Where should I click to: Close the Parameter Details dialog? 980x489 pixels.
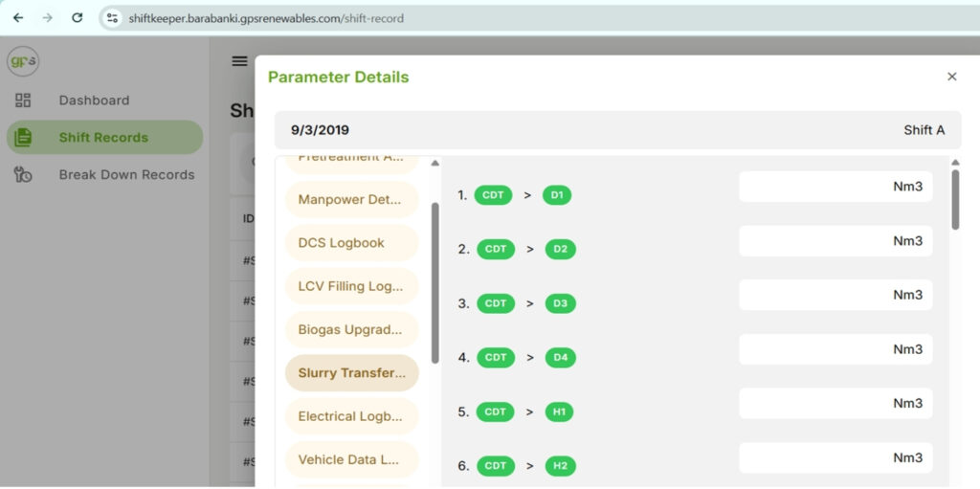(951, 77)
